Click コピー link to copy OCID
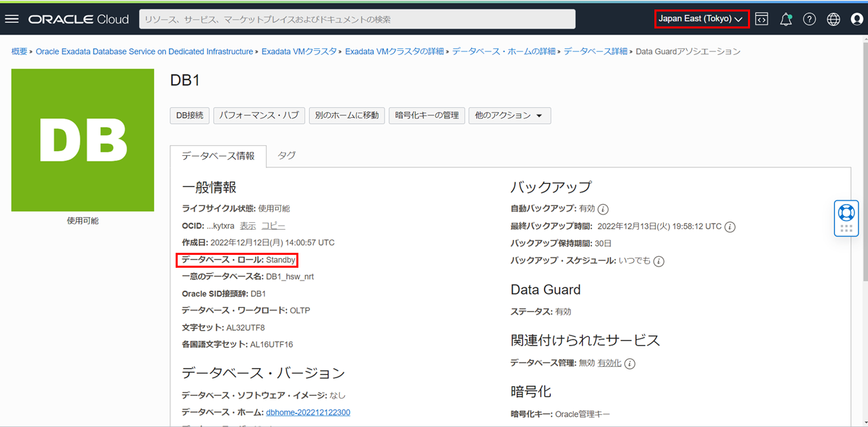868x427 pixels. point(273,226)
